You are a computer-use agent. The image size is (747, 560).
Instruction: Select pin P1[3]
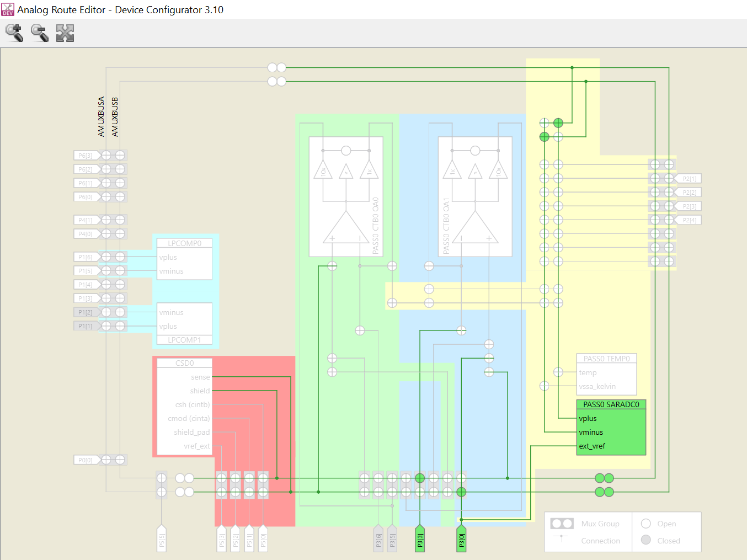(x=87, y=298)
